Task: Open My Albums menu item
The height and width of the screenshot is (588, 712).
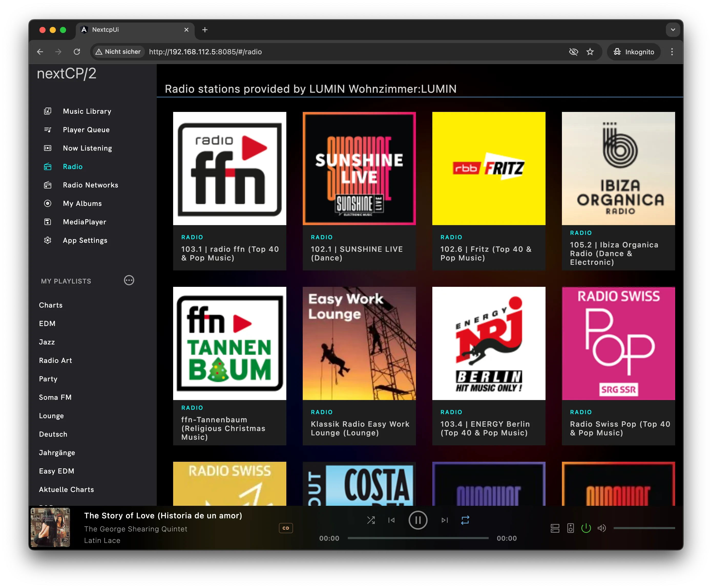Action: coord(82,203)
